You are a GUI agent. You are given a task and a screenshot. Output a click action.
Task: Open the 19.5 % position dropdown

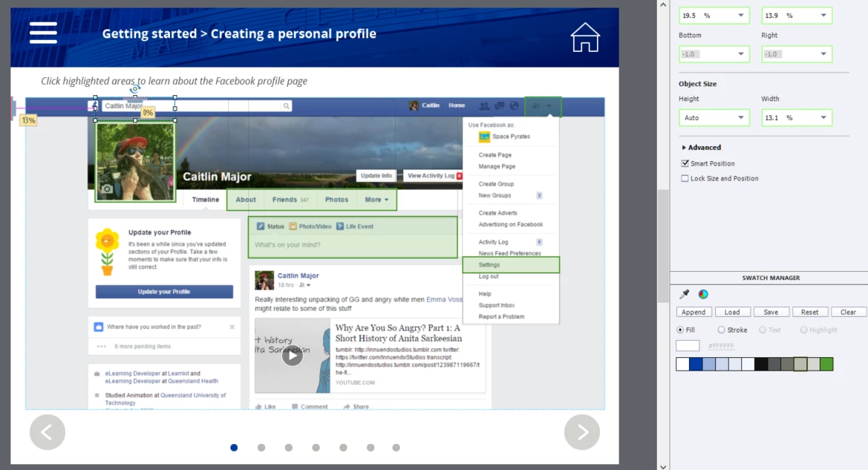pyautogui.click(x=741, y=16)
